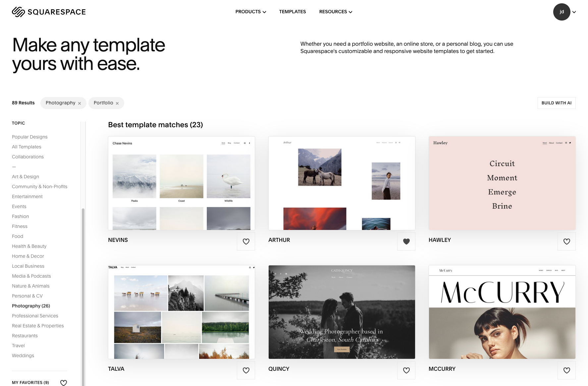Open the McCurry template preview thumbnail

[502, 312]
